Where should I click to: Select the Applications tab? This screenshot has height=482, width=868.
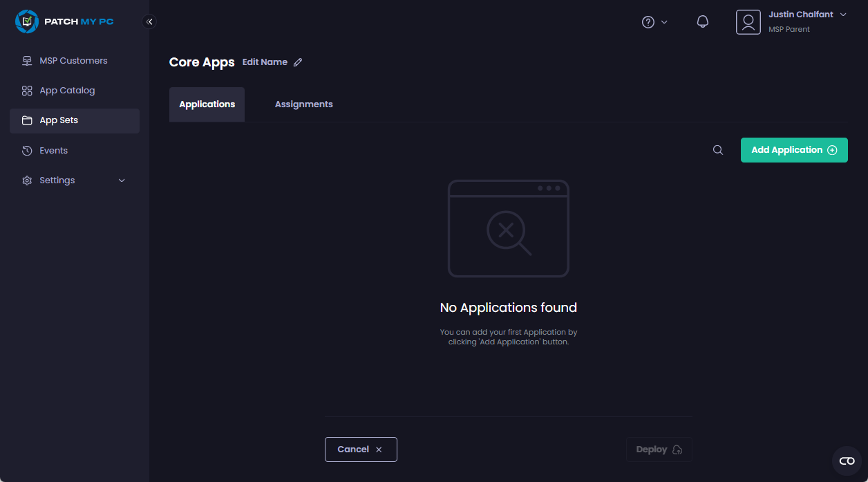point(207,104)
